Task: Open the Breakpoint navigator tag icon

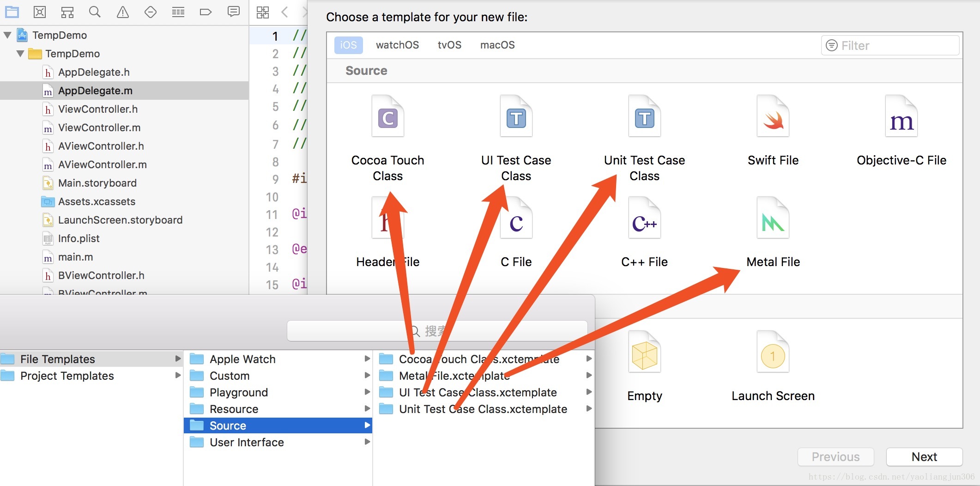Action: point(206,12)
